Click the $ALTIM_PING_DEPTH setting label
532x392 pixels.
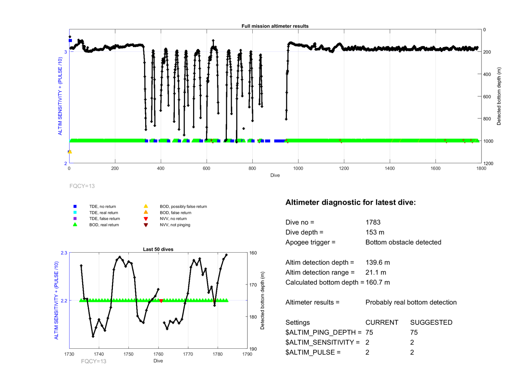point(323,332)
